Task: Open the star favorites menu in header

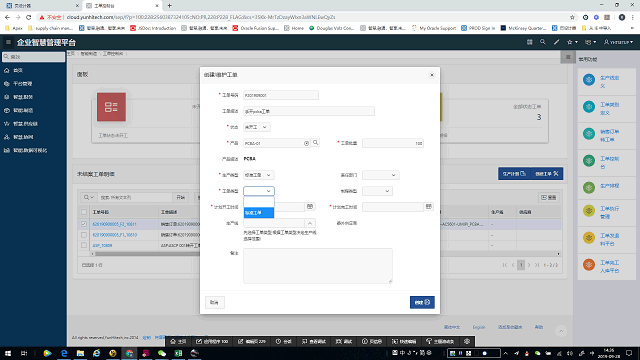Action: point(572,42)
